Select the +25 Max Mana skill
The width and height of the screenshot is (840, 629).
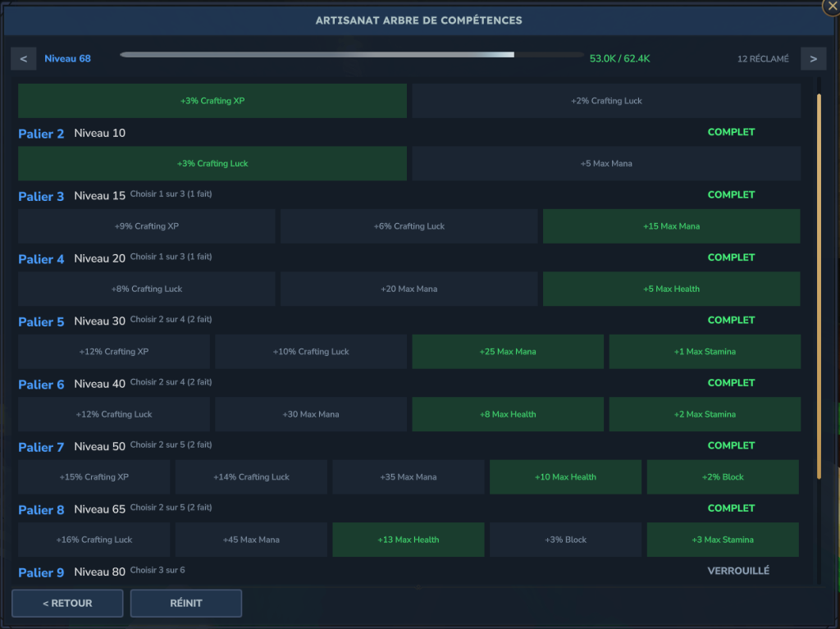[x=507, y=351]
